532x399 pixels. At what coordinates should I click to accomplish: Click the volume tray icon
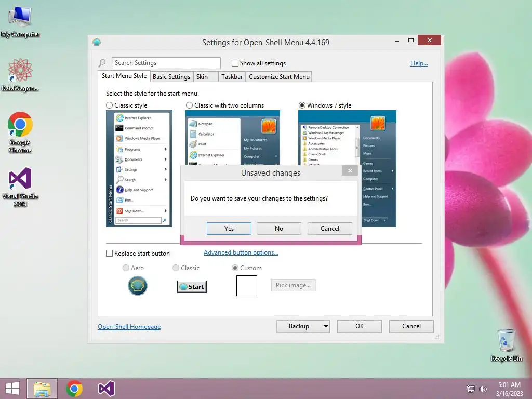click(483, 389)
